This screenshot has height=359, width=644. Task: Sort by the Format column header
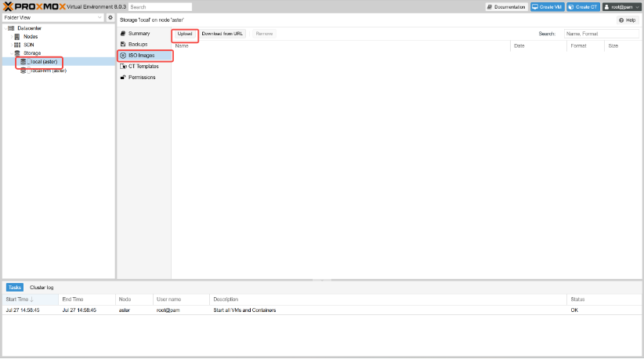[585, 46]
